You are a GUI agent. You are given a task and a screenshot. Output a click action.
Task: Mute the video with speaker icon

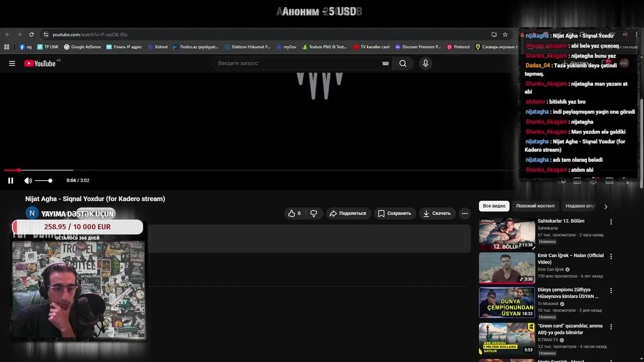coord(28,180)
